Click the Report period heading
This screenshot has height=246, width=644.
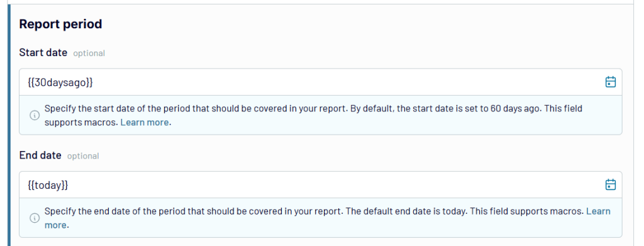(60, 25)
